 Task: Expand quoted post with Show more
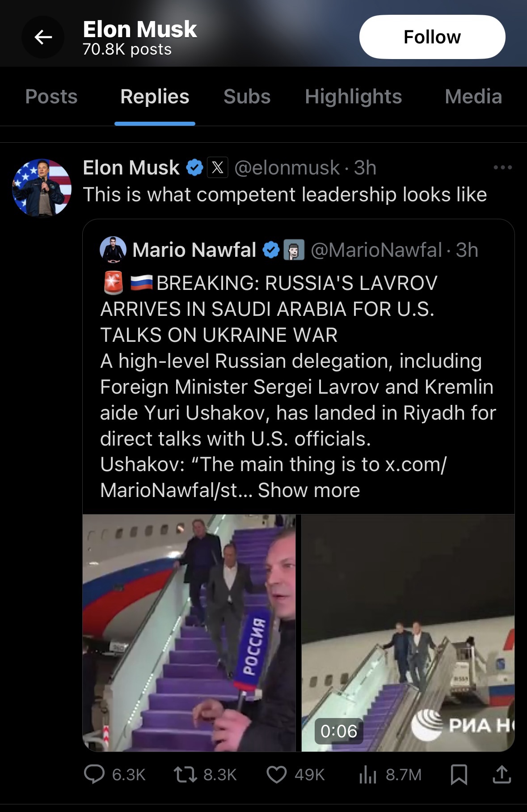[309, 490]
